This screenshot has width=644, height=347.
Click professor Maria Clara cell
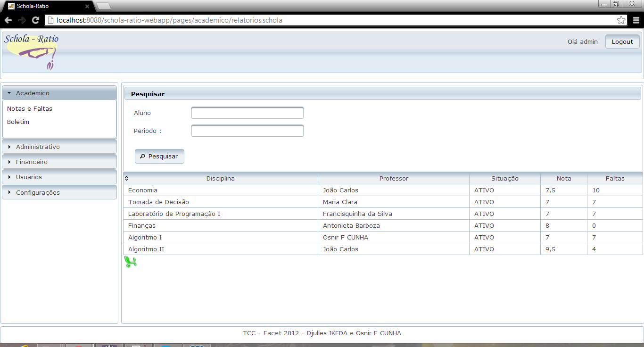click(x=394, y=202)
